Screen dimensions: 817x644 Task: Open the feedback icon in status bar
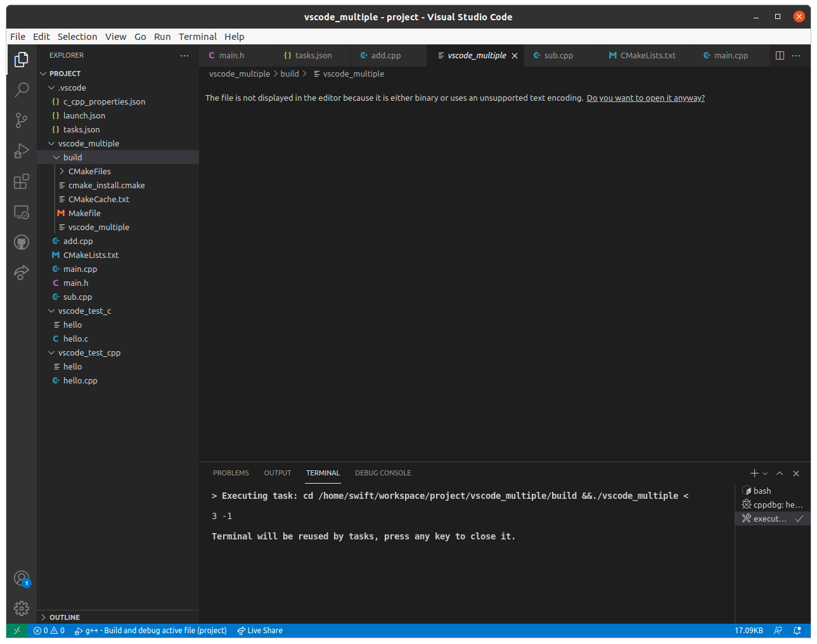(x=778, y=631)
